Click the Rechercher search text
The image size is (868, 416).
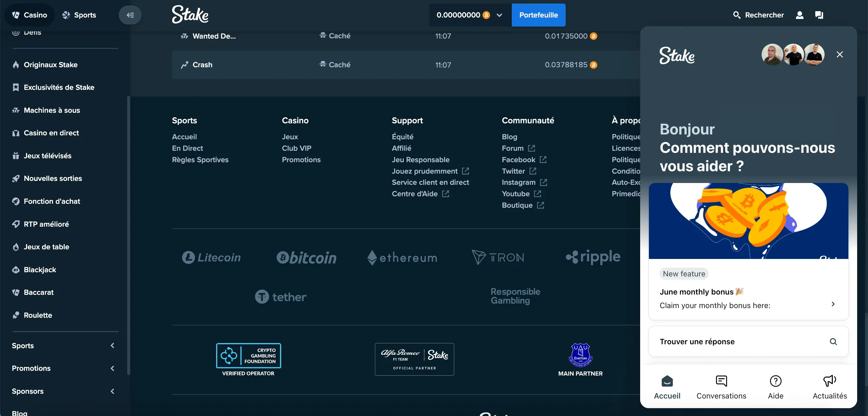764,15
